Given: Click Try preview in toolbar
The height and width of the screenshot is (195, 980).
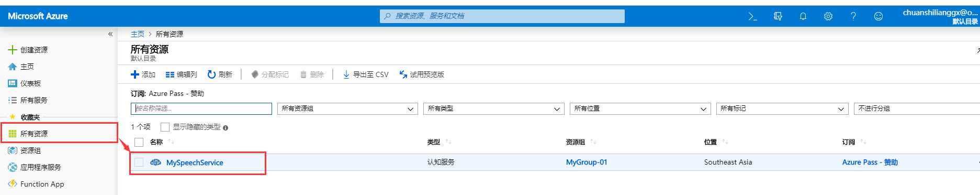Looking at the screenshot, I should coord(422,74).
